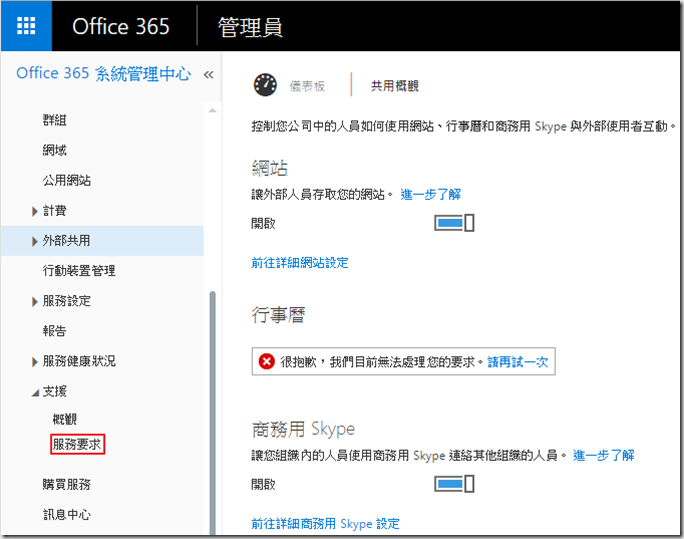Click the left navigation vertical scrollbar
This screenshot has height=539, width=684.
211,400
